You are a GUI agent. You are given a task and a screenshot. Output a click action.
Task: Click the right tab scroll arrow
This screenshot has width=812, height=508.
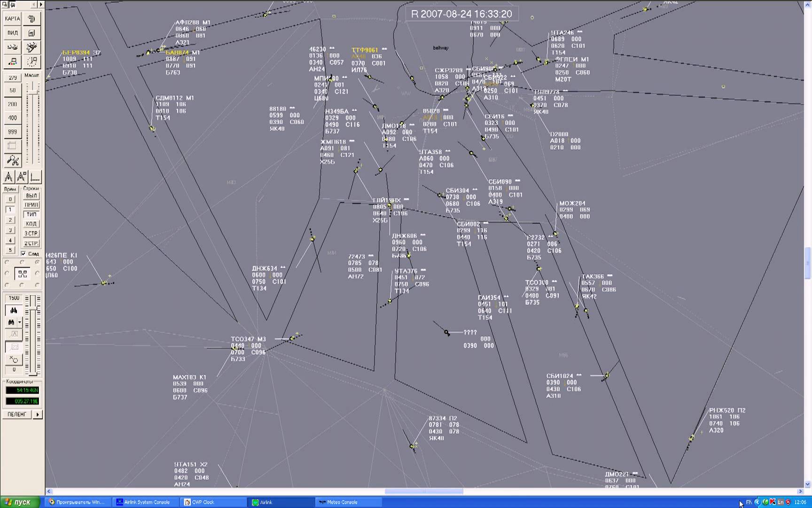(x=41, y=4)
